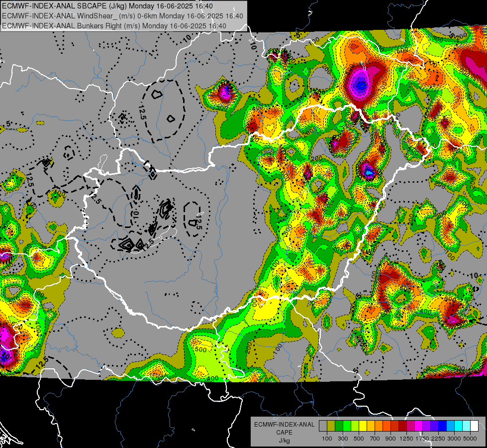This screenshot has height=448, width=487.
Task: Select the bright green swatch after 300
Action: coord(347,426)
